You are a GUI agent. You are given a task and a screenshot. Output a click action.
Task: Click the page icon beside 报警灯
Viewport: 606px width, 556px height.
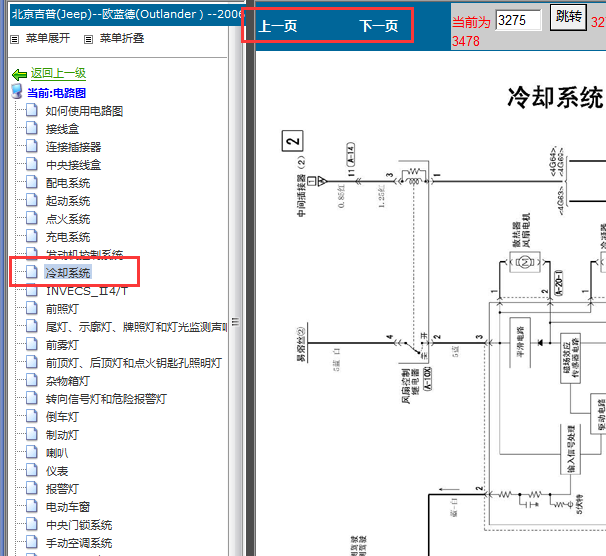coord(32,488)
